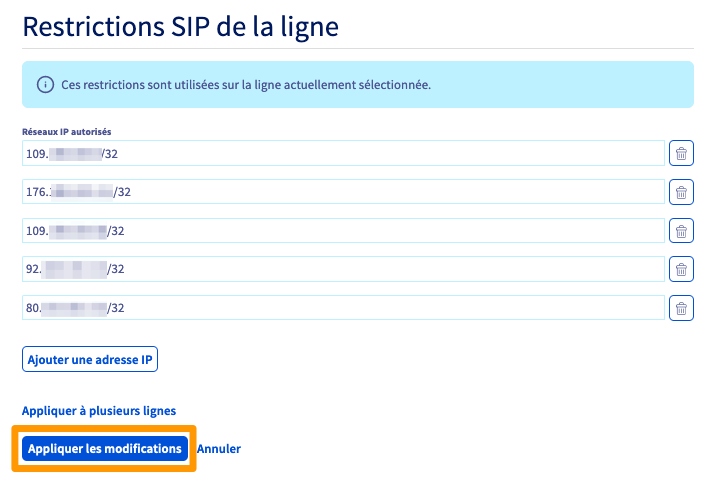Image resolution: width=724 pixels, height=486 pixels.
Task: Delete the first 109 IP address row
Action: tap(681, 154)
